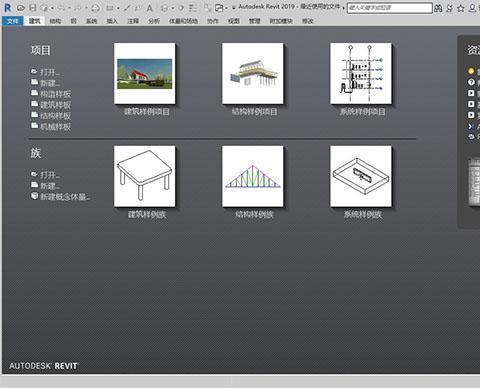Switch to the 协作 ribbon tab
Image resolution: width=480 pixels, height=388 pixels.
tap(213, 21)
